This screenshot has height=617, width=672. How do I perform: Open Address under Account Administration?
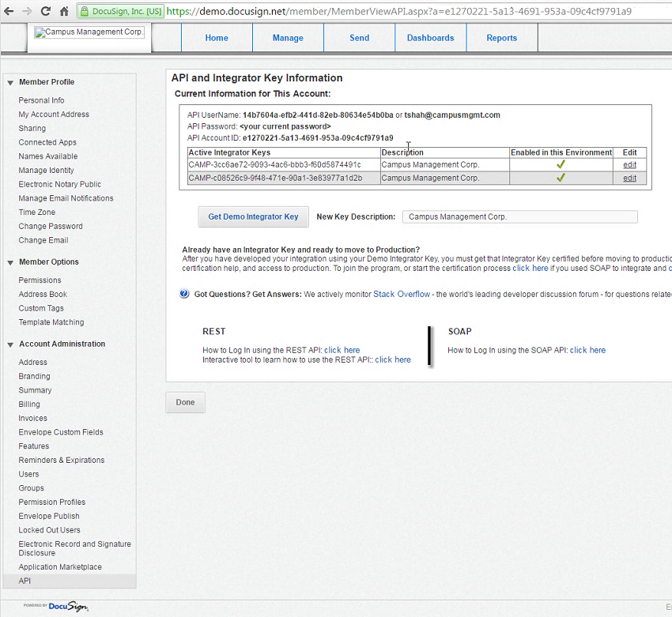point(33,363)
